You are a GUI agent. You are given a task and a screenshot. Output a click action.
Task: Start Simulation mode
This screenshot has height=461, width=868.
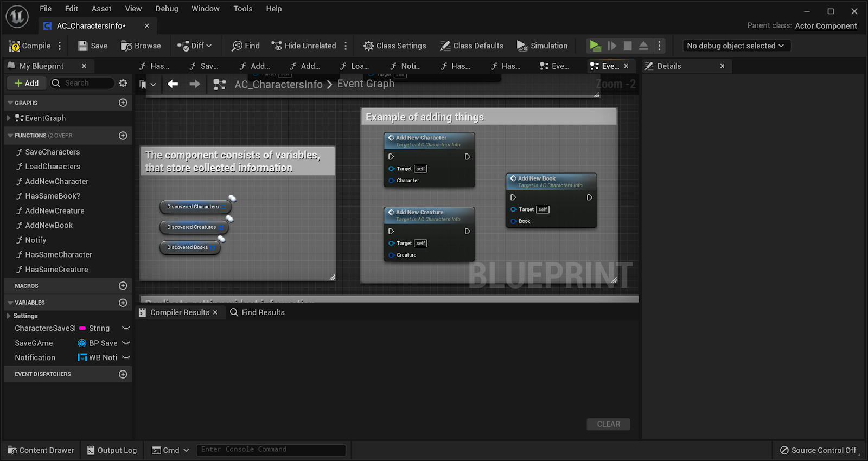click(x=542, y=46)
